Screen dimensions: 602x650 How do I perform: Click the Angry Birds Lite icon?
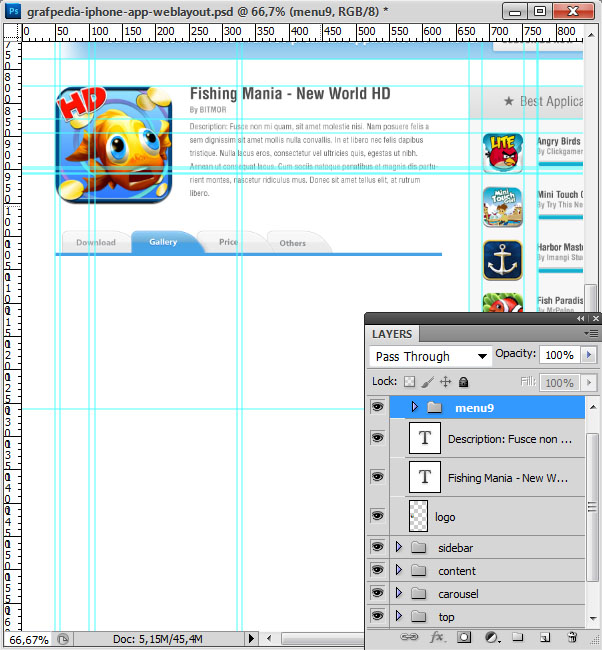pyautogui.click(x=502, y=153)
